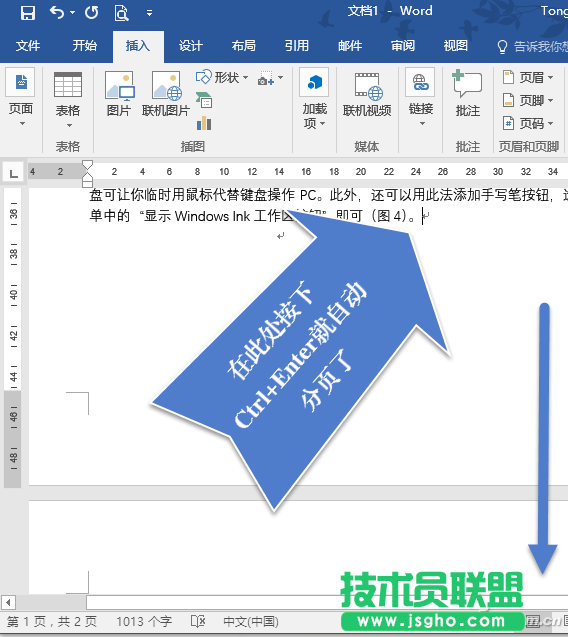This screenshot has height=637, width=568.
Task: Open Print Preview from quick access toolbar
Action: click(121, 13)
